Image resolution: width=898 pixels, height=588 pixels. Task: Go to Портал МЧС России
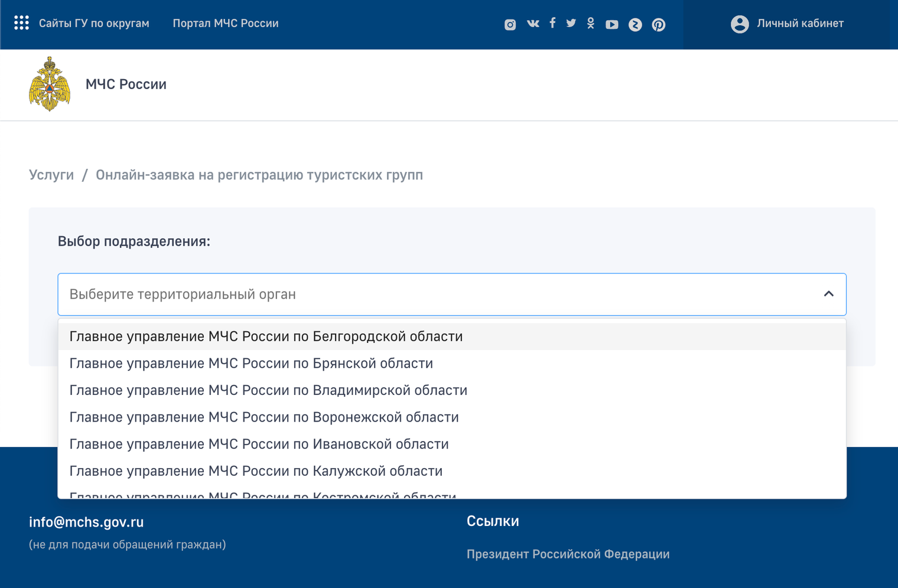(226, 24)
